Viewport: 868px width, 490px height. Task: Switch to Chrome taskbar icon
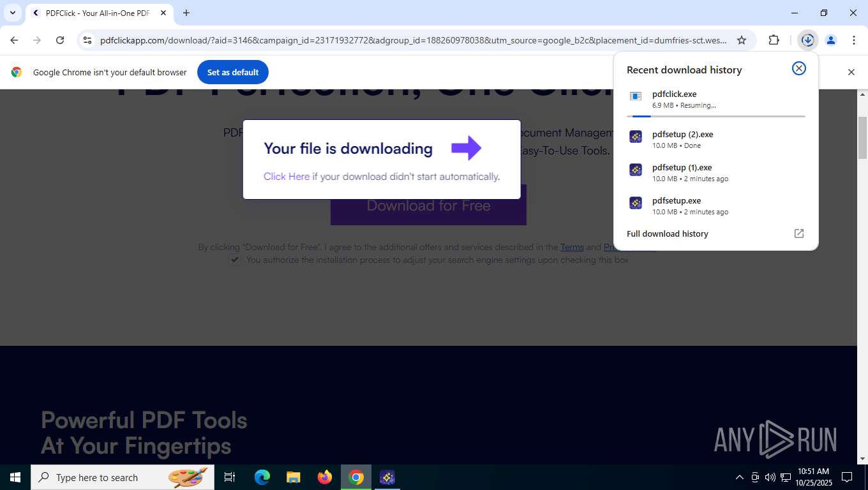tap(356, 477)
